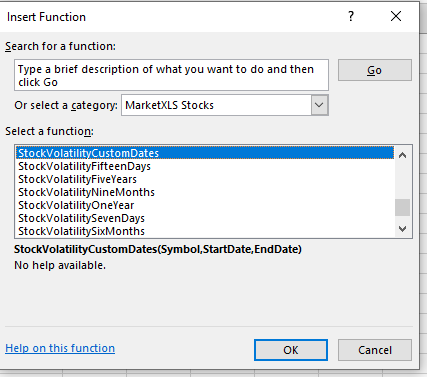Select StockVolatilityFifteenDays function

pos(205,166)
